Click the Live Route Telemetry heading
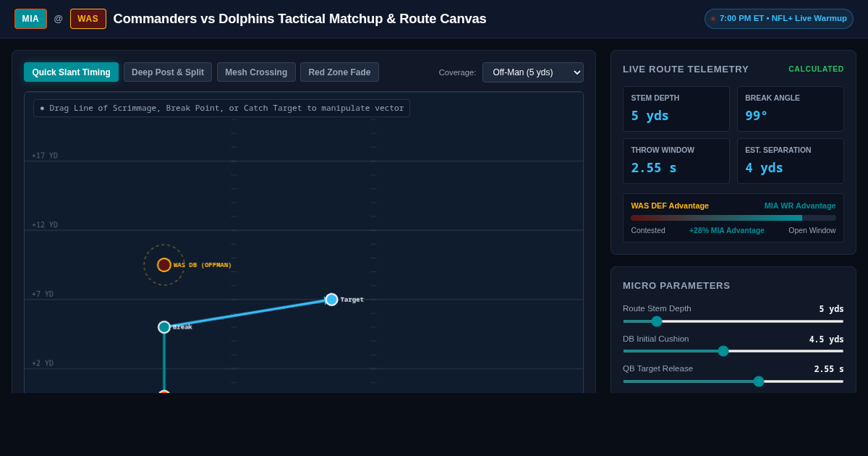 click(686, 69)
